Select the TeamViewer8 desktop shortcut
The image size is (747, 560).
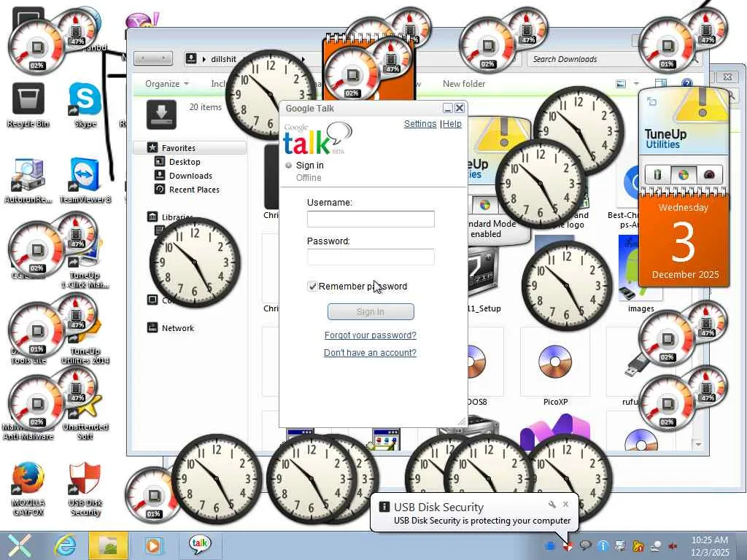coord(85,181)
